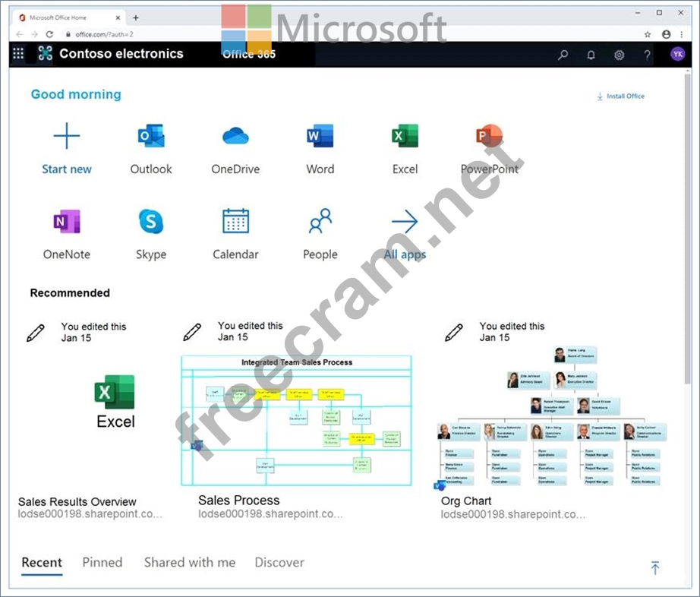
Task: Click the Start new plus icon
Action: [67, 135]
